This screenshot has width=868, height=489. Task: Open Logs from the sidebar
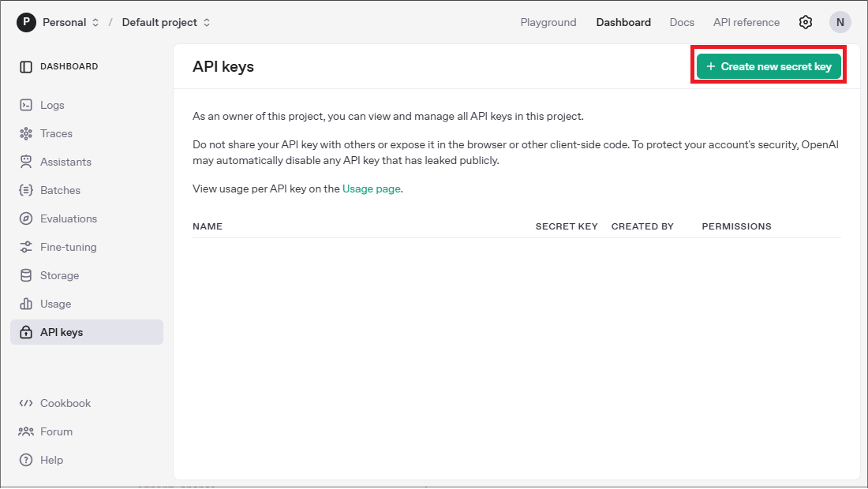[52, 105]
